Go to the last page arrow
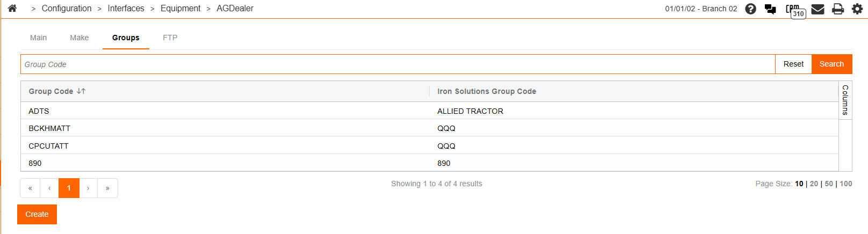 pyautogui.click(x=107, y=188)
